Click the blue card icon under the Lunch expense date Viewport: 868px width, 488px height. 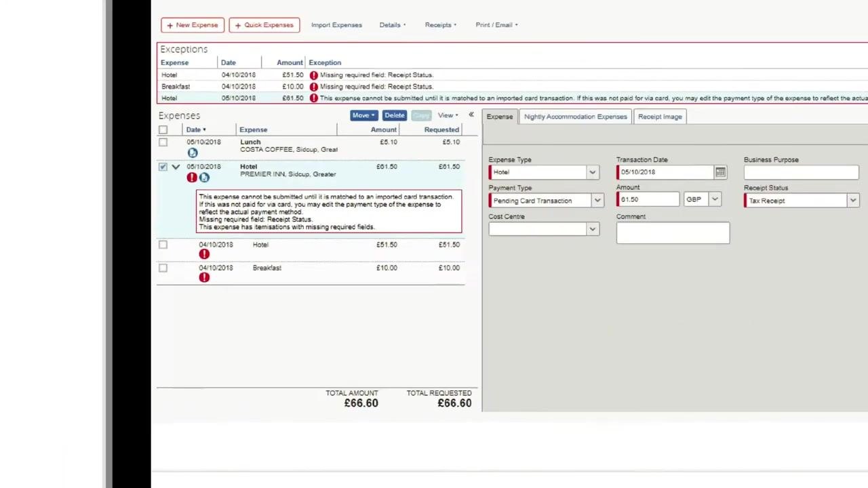click(x=193, y=153)
